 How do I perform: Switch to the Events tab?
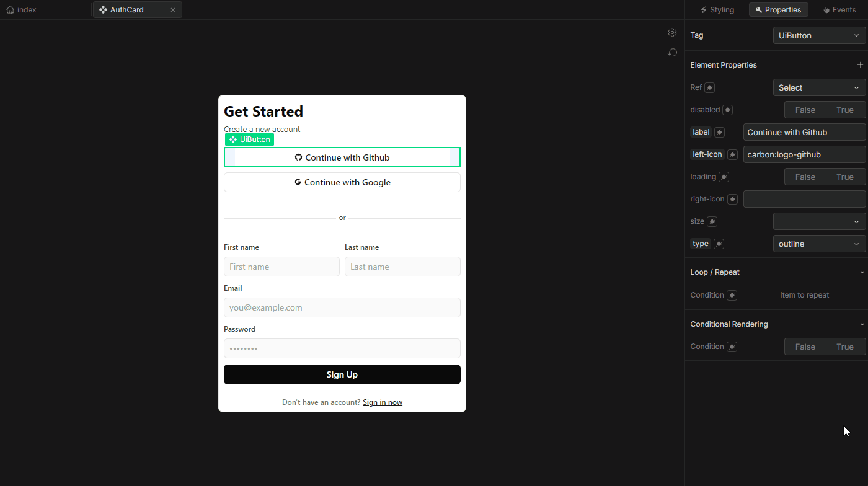839,10
